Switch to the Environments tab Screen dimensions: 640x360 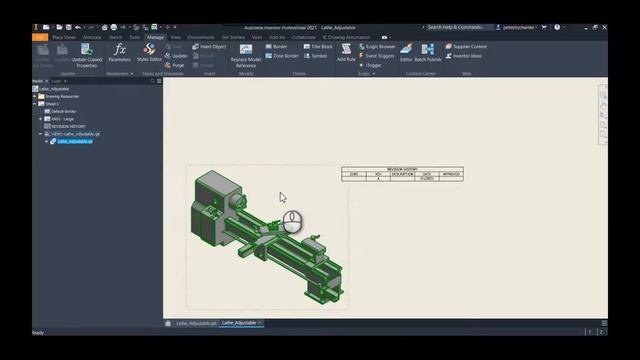pyautogui.click(x=201, y=37)
